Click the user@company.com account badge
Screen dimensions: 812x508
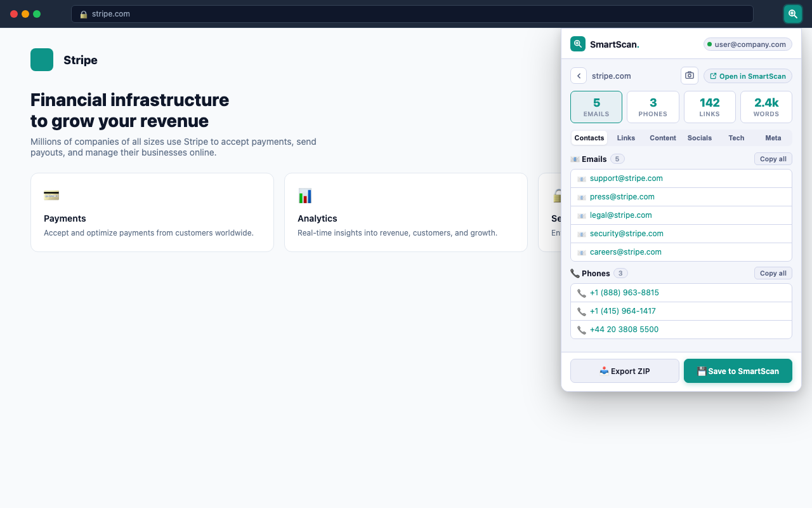(x=748, y=44)
